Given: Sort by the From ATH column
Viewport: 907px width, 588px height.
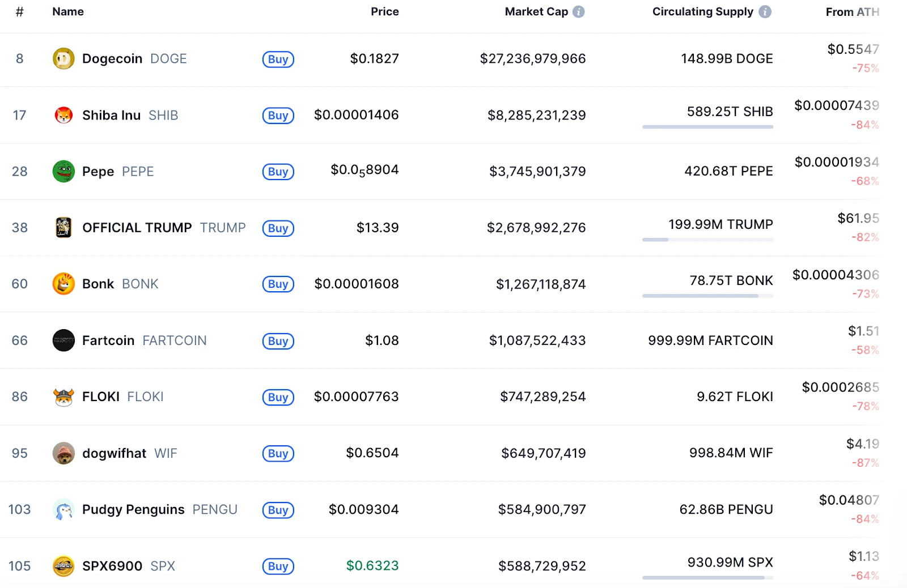Looking at the screenshot, I should pos(853,12).
